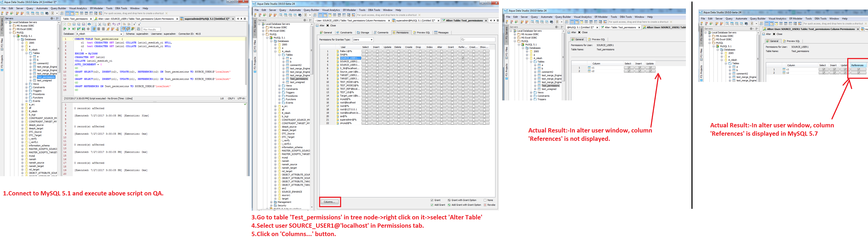Viewport: 868px width, 241px height.
Task: Toggle c1 References checkbox in the window showing References
Action: [x=859, y=69]
